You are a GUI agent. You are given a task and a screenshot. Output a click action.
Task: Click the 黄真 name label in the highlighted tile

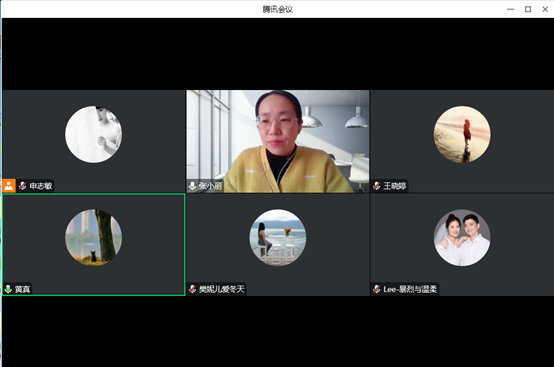[23, 289]
